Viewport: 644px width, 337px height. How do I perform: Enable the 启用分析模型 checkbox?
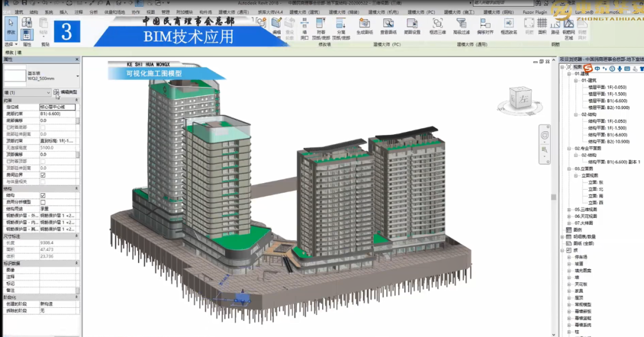(42, 202)
